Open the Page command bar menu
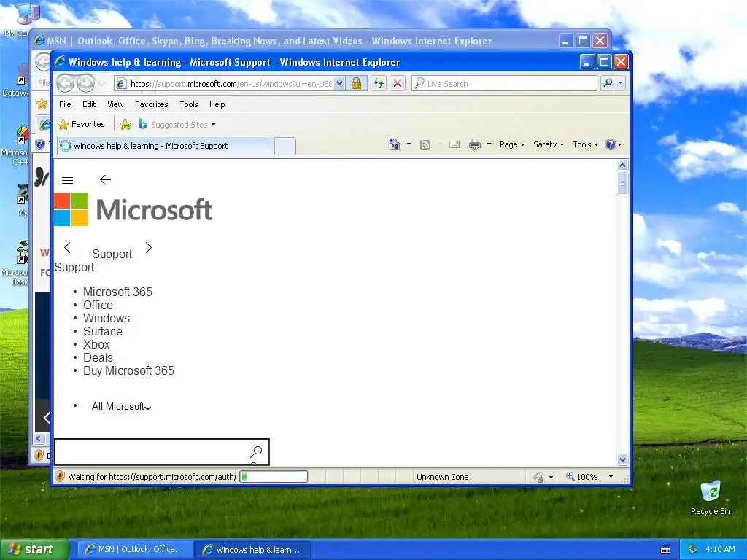This screenshot has height=560, width=747. click(511, 144)
